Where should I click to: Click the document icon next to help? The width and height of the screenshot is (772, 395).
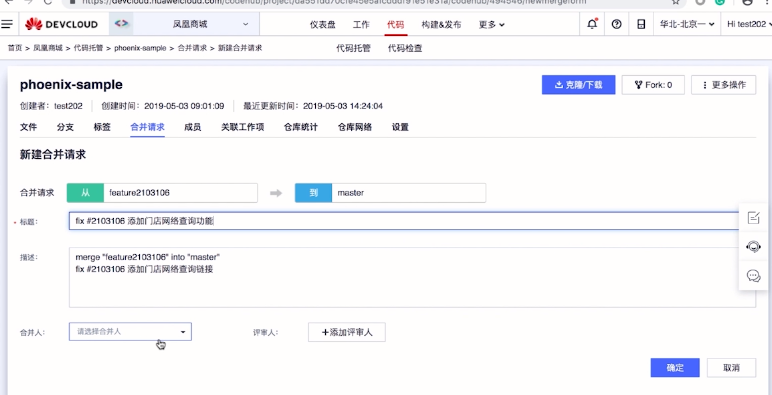tap(641, 24)
